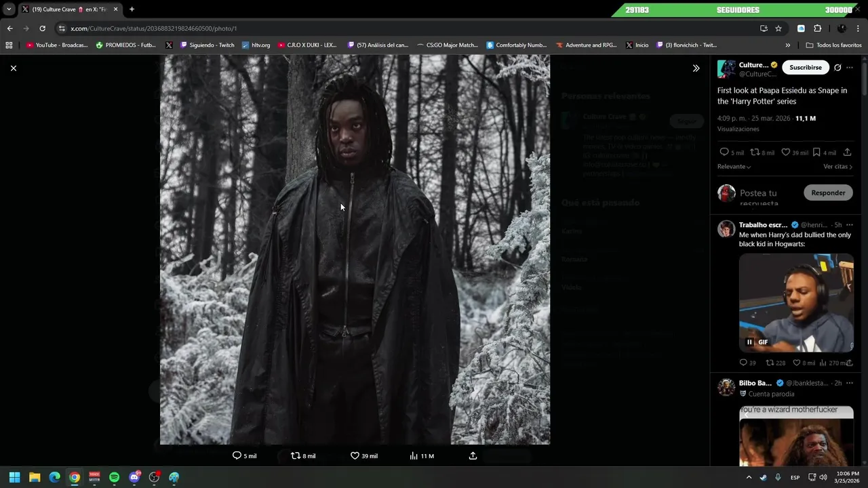Open the tab search dropdown arrow

9,9
